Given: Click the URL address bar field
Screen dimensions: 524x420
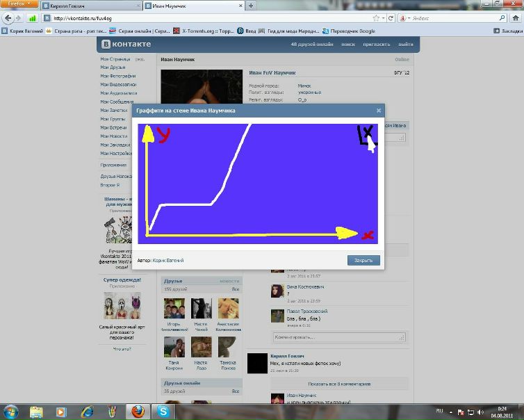Looking at the screenshot, I should pos(208,18).
